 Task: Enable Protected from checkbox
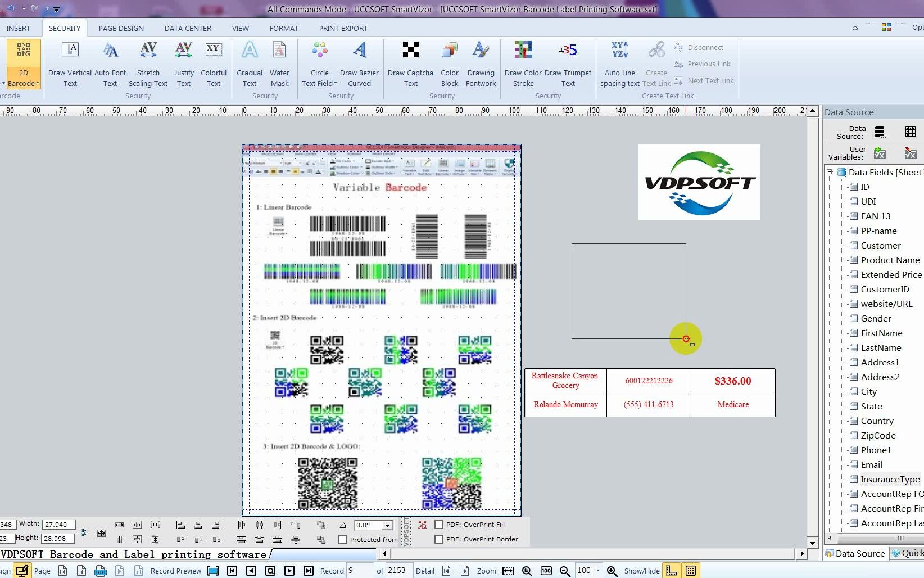343,540
